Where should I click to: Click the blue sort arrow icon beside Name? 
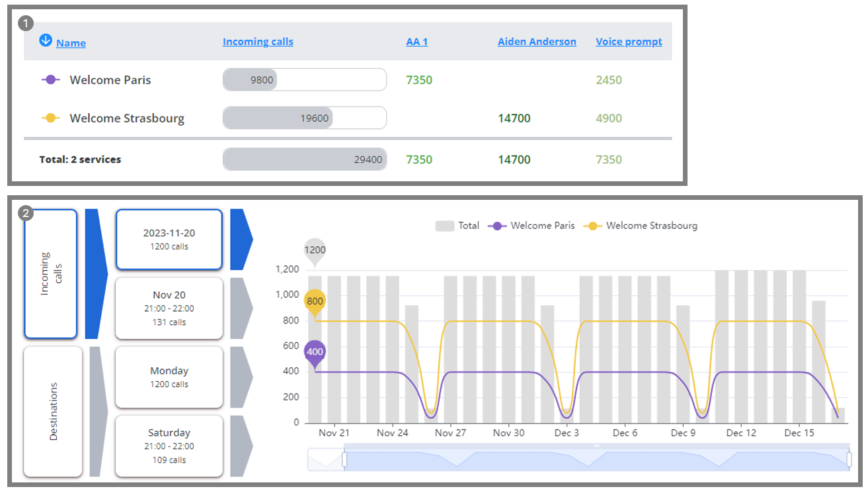45,41
